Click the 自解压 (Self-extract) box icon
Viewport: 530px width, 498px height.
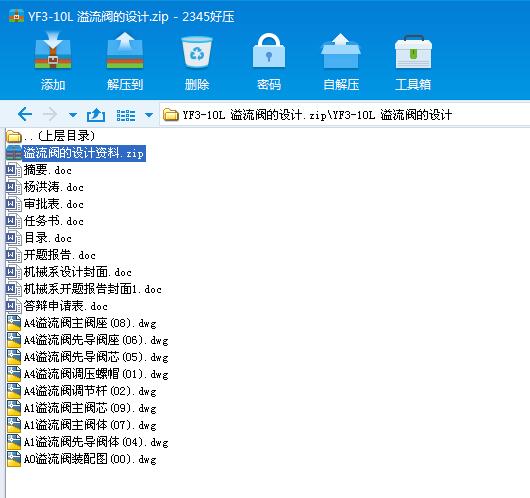(x=341, y=51)
